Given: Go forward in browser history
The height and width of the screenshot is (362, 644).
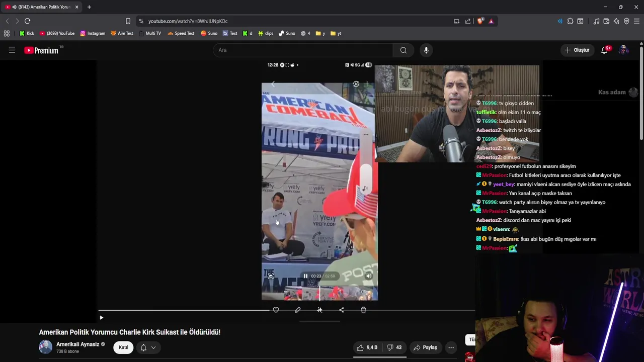Looking at the screenshot, I should (x=17, y=21).
